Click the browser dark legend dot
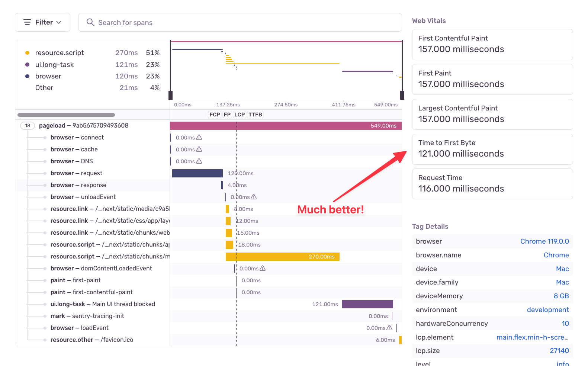 click(27, 76)
